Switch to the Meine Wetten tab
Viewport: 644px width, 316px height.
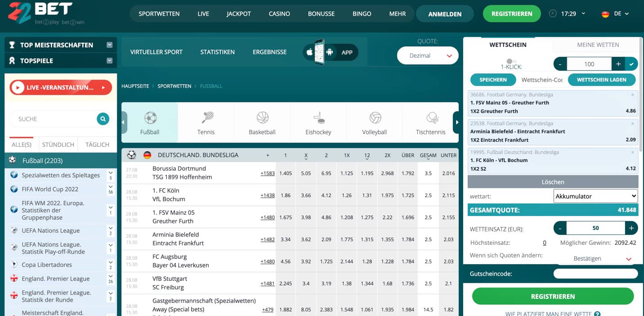[x=598, y=45]
